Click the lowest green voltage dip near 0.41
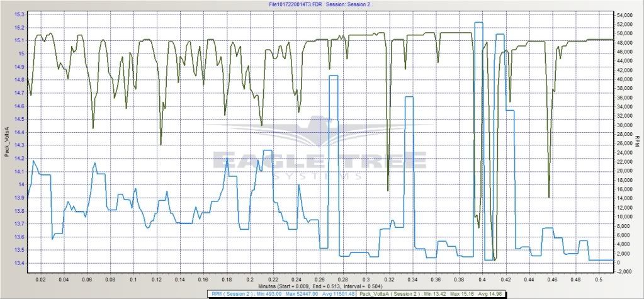Image resolution: width=644 pixels, height=299 pixels. point(495,259)
